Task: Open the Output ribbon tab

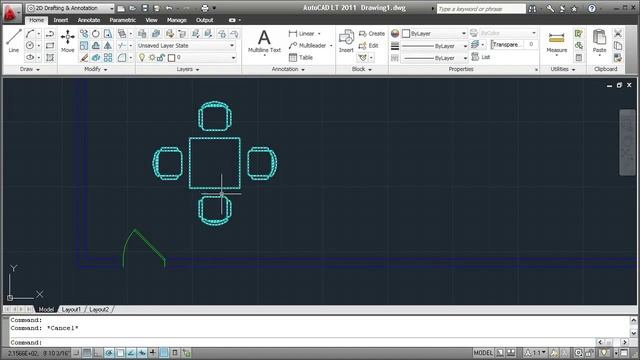Action: click(204, 20)
